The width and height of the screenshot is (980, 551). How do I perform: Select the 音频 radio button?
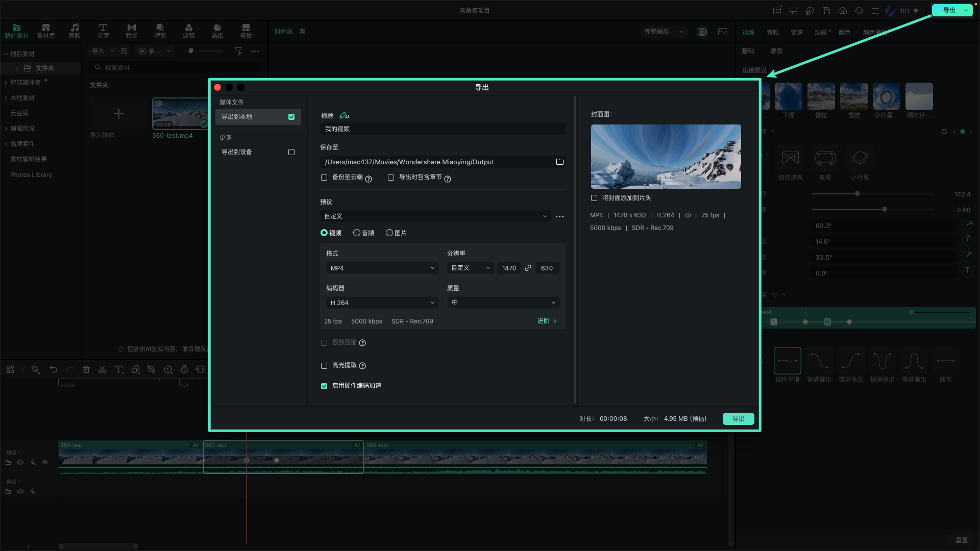pyautogui.click(x=357, y=233)
